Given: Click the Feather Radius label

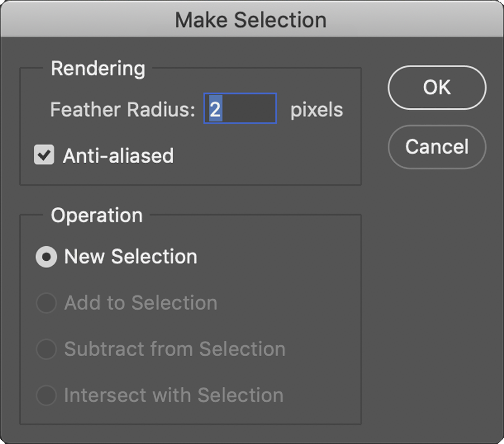Looking at the screenshot, I should (123, 110).
